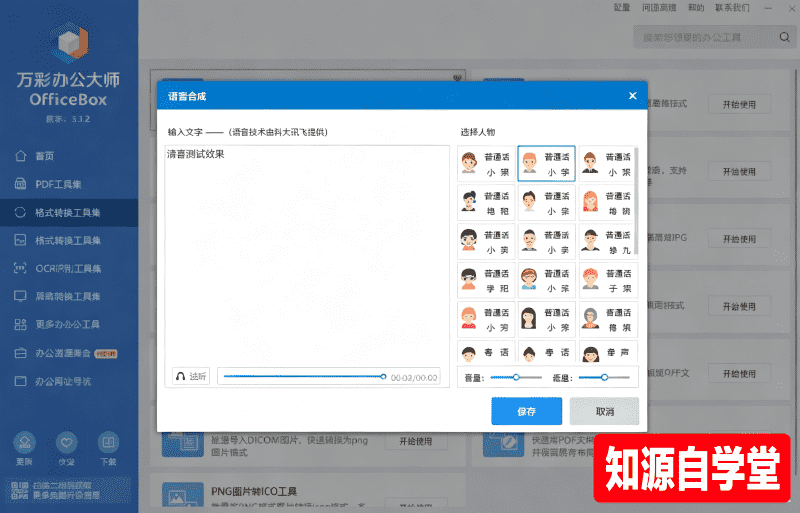This screenshot has height=513, width=800.
Task: Open the PDF工具集 printer icon in sidebar
Action: coord(20,184)
